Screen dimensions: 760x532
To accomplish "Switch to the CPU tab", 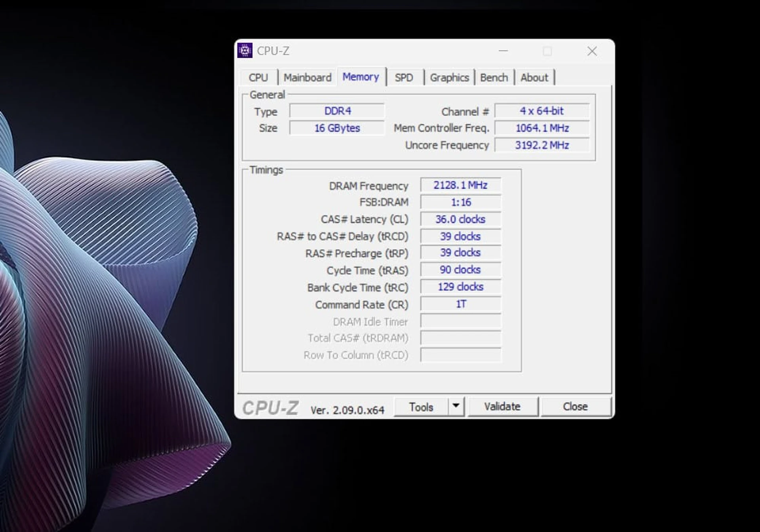I will click(x=258, y=78).
